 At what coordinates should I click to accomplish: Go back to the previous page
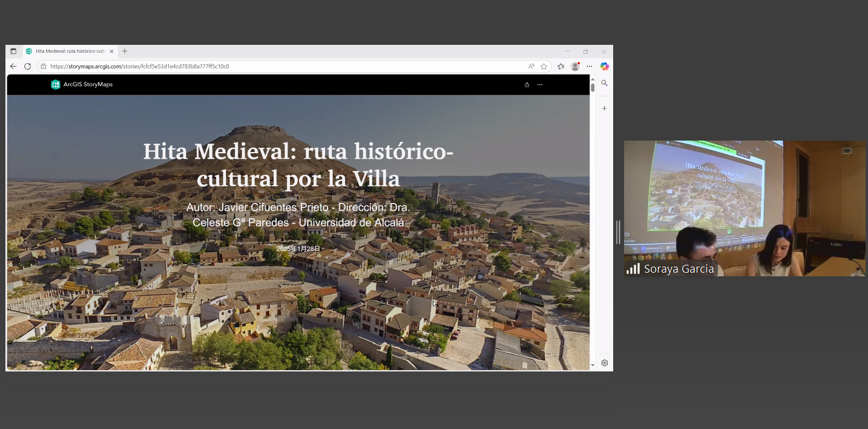point(13,67)
